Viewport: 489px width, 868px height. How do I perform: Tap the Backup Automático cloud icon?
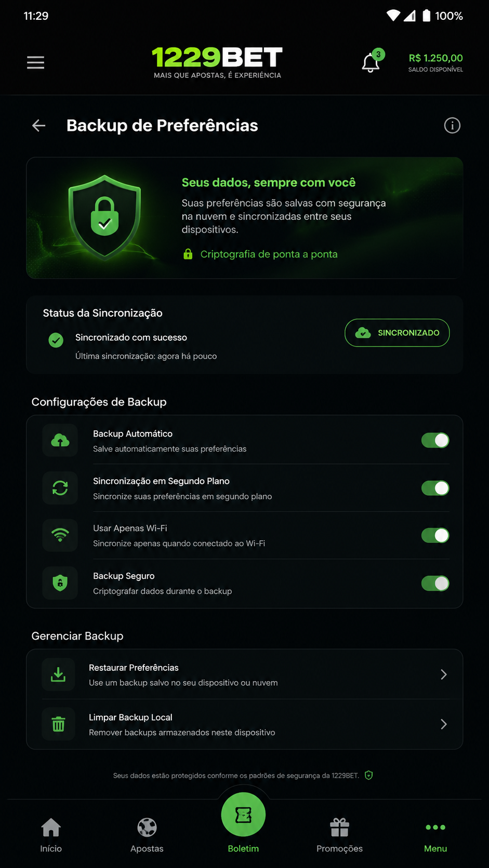[60, 441]
